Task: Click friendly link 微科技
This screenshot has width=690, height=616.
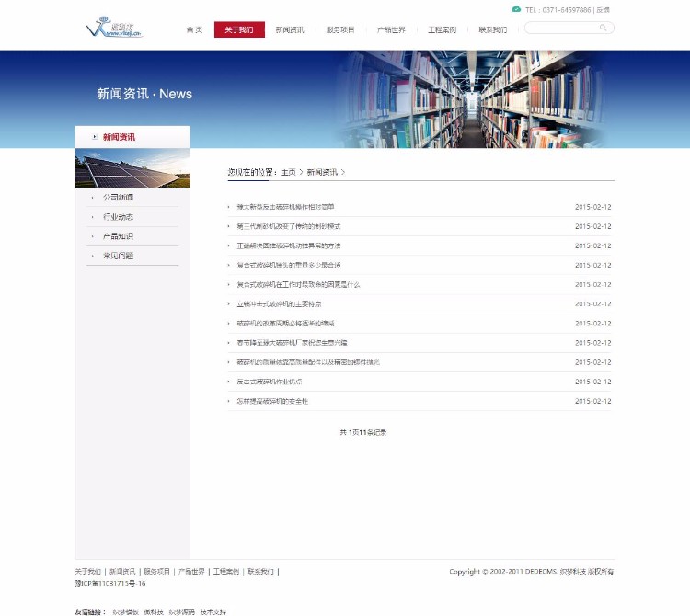Action: 154,611
